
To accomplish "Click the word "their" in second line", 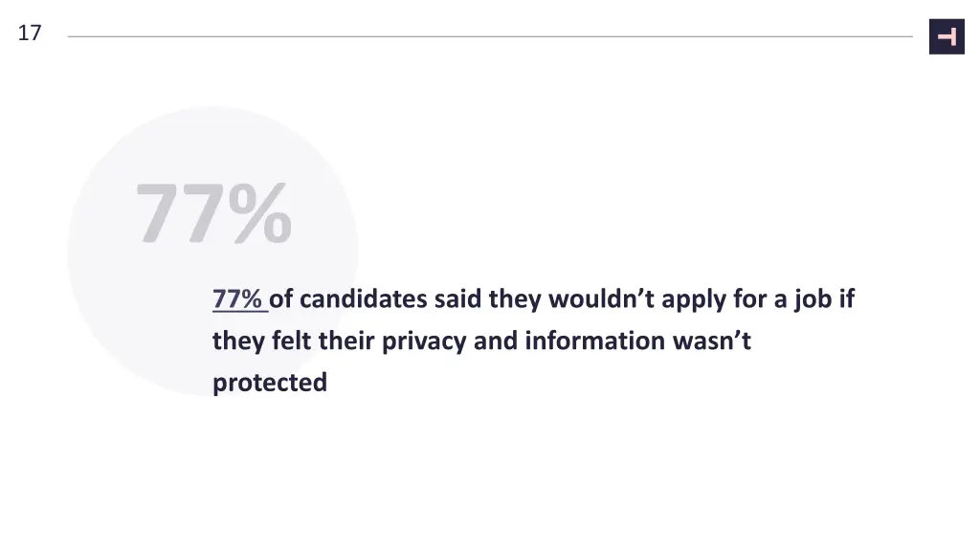I will tap(346, 342).
